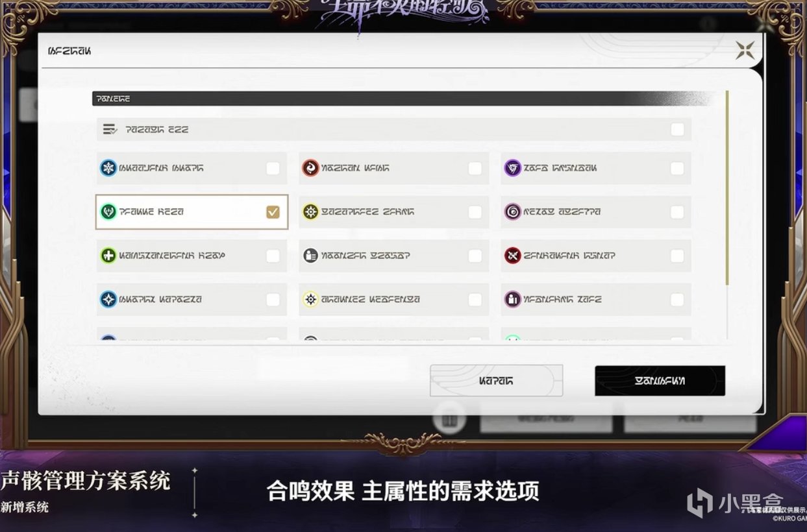Click the blurred trash icon behind the dialog

[x=450, y=420]
